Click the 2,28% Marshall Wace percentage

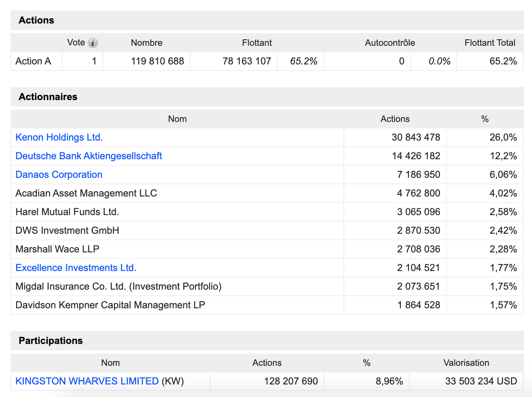coord(503,249)
